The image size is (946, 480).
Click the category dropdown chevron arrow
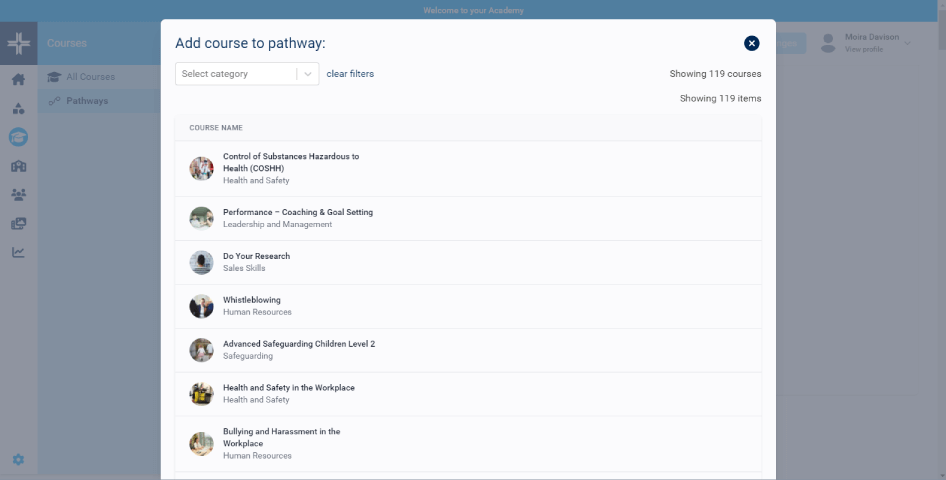(308, 74)
